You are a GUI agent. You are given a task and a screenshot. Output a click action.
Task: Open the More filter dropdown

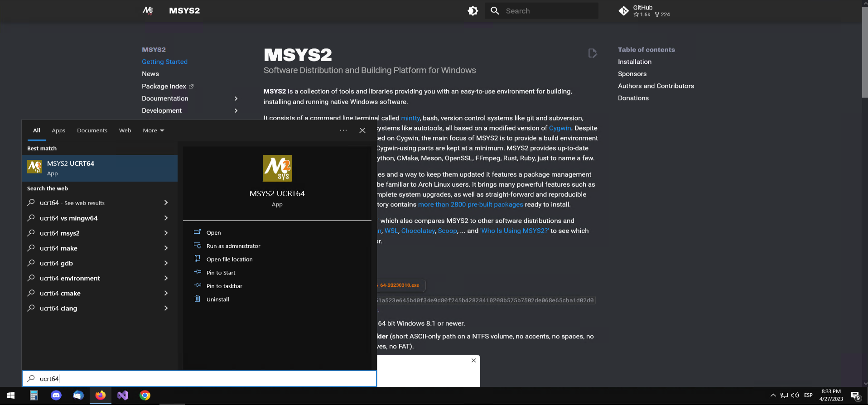154,130
